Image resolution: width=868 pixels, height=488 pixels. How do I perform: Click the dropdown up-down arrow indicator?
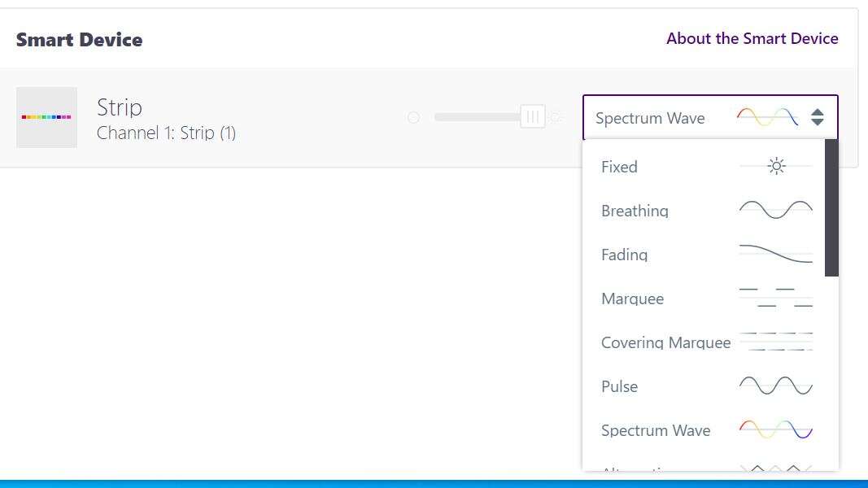click(818, 118)
